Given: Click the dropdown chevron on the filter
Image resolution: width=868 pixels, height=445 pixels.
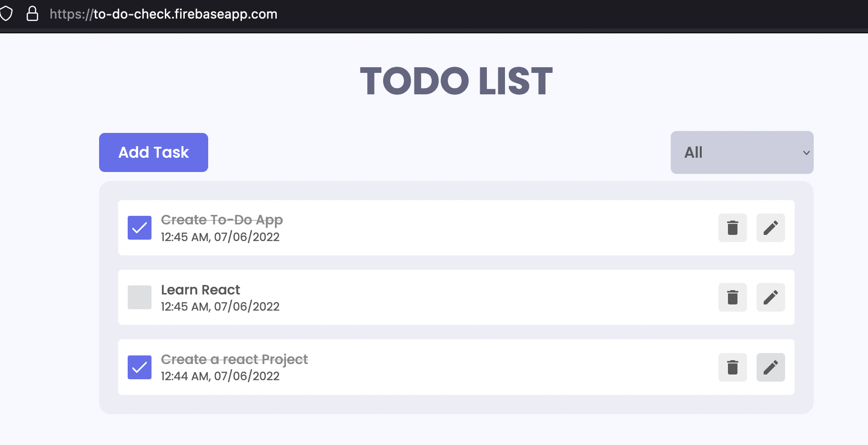Looking at the screenshot, I should click(x=806, y=152).
